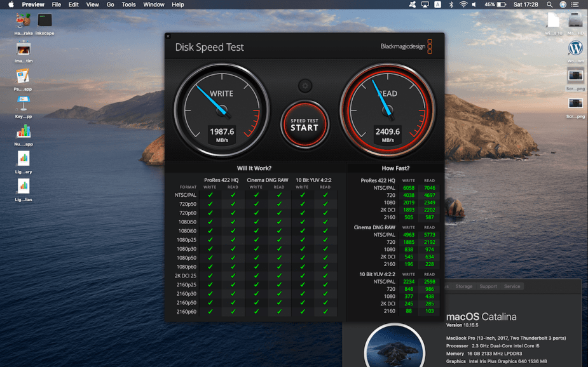Open the settings gear above START

304,86
